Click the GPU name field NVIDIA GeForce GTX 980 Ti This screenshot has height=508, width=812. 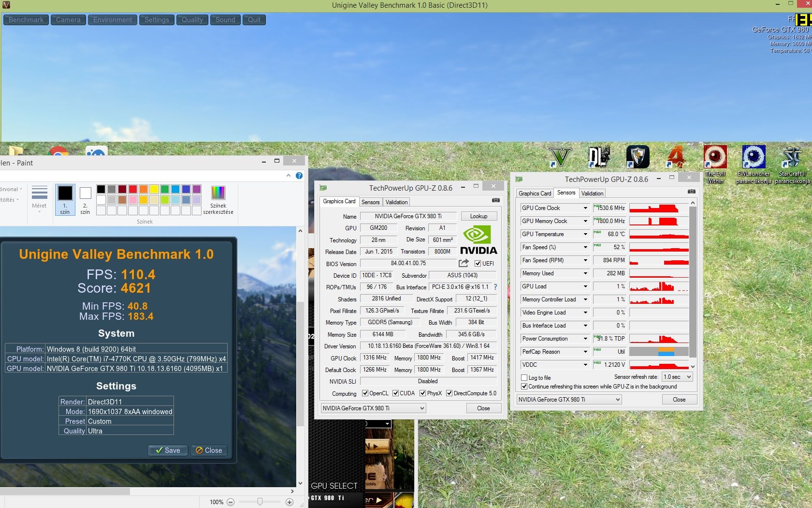click(408, 216)
